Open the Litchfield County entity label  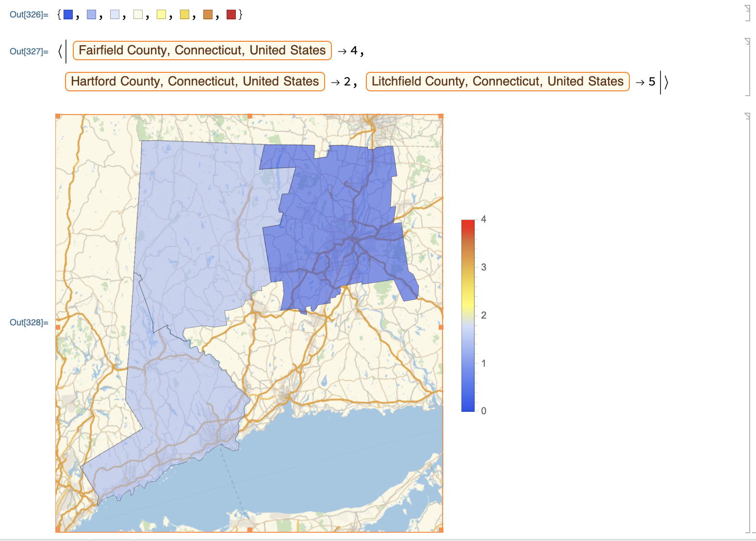pyautogui.click(x=497, y=82)
